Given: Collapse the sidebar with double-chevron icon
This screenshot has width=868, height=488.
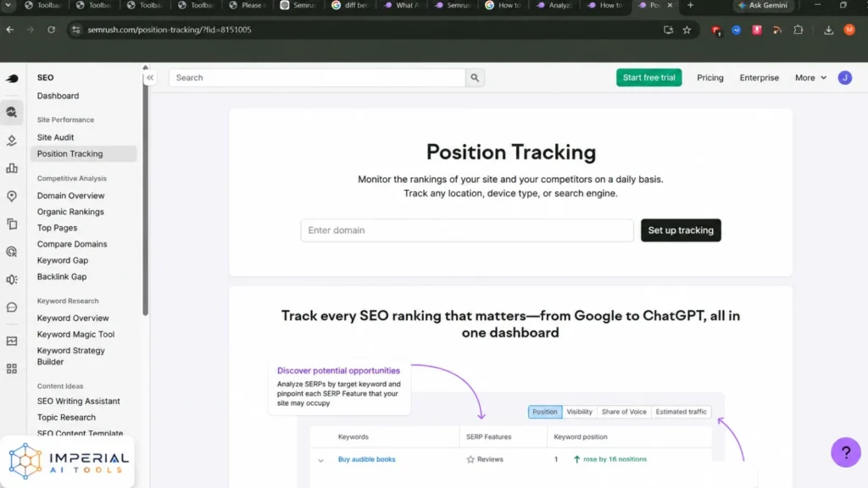Looking at the screenshot, I should (x=150, y=78).
